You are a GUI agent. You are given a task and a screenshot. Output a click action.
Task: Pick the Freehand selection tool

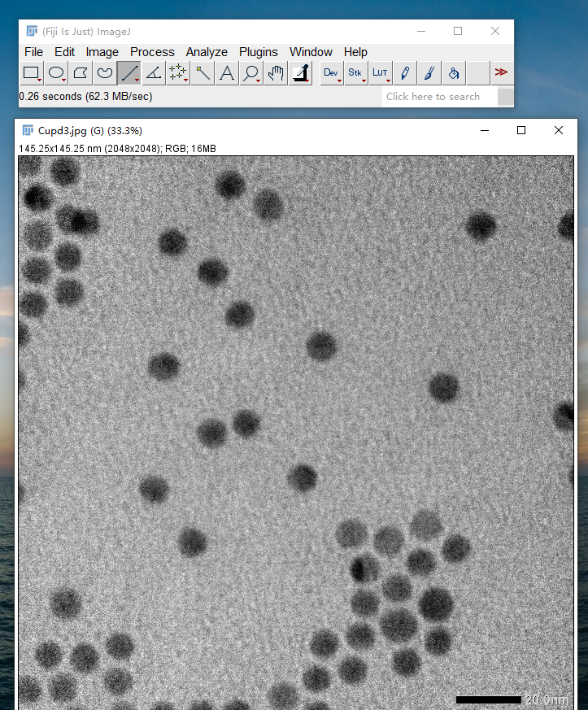click(x=105, y=73)
